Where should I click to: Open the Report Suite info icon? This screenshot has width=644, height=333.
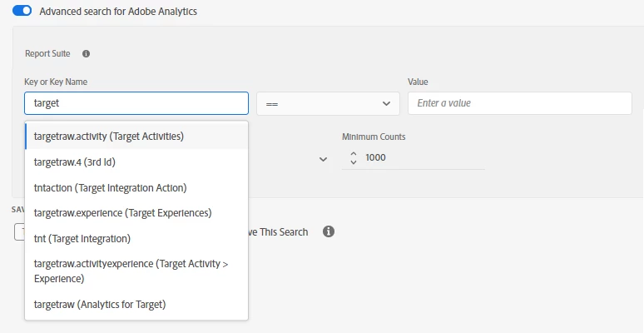86,53
